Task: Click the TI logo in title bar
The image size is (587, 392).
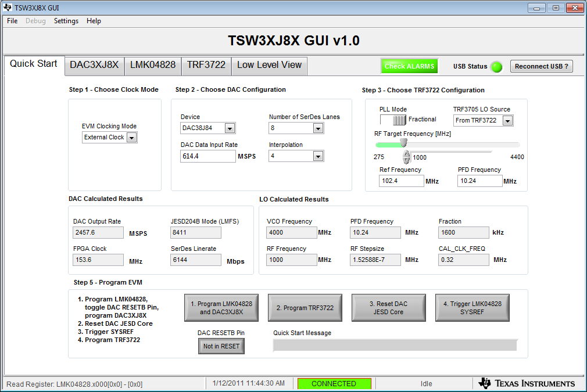Action: coord(8,8)
